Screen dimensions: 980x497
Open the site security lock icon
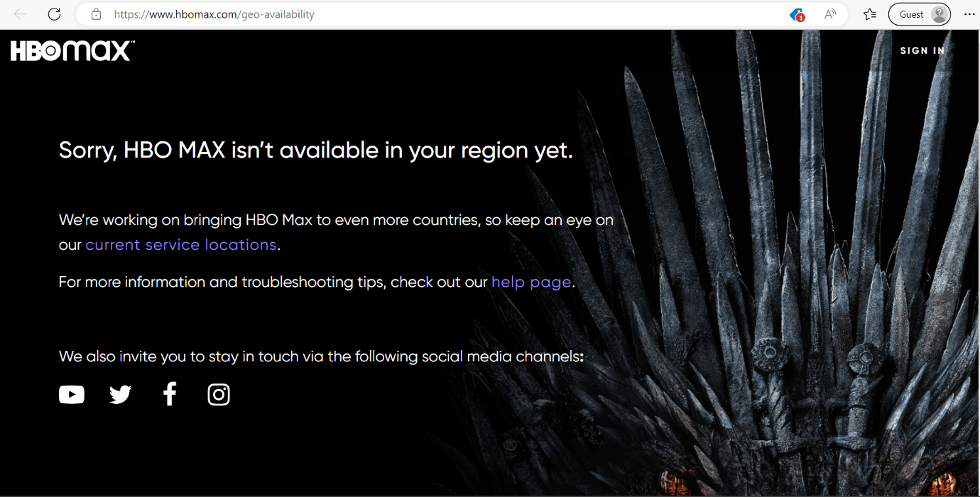(96, 14)
